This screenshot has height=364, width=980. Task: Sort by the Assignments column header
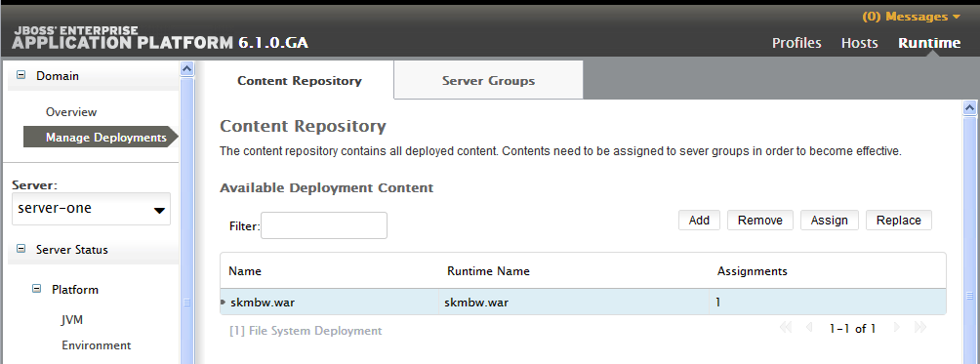(x=752, y=271)
